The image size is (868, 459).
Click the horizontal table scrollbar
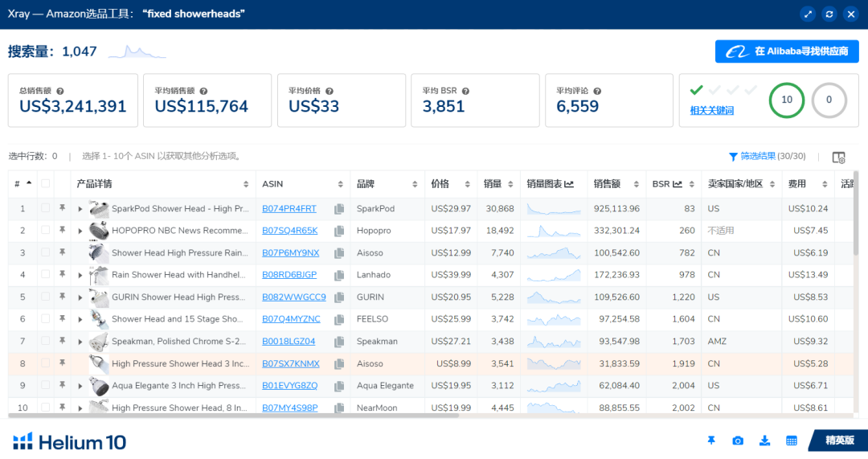click(234, 416)
